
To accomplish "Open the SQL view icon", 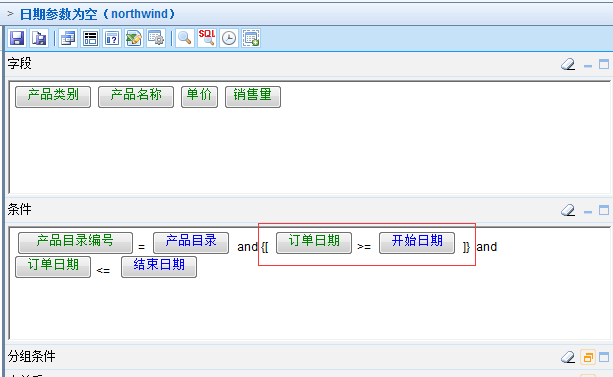I will coord(207,38).
